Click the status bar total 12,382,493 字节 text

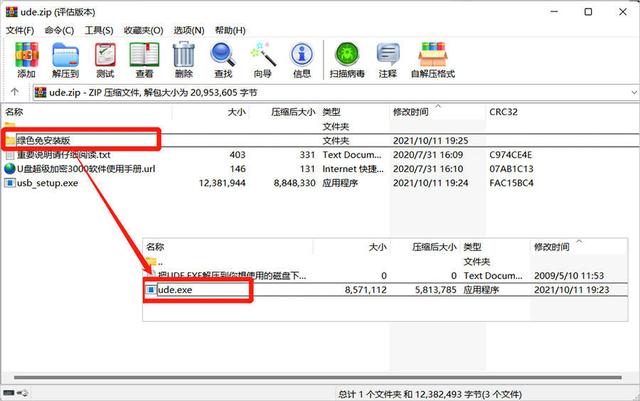point(429,394)
